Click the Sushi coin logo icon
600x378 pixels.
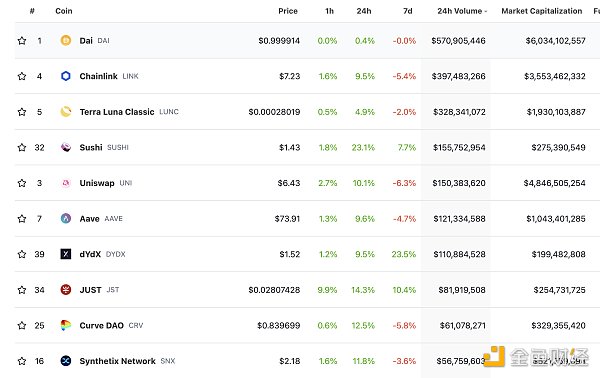coord(66,147)
